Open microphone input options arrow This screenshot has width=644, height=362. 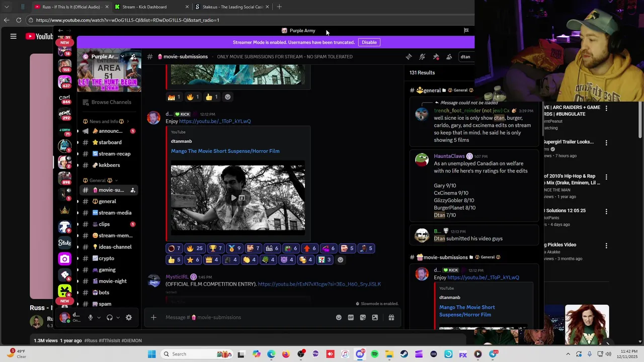99,317
